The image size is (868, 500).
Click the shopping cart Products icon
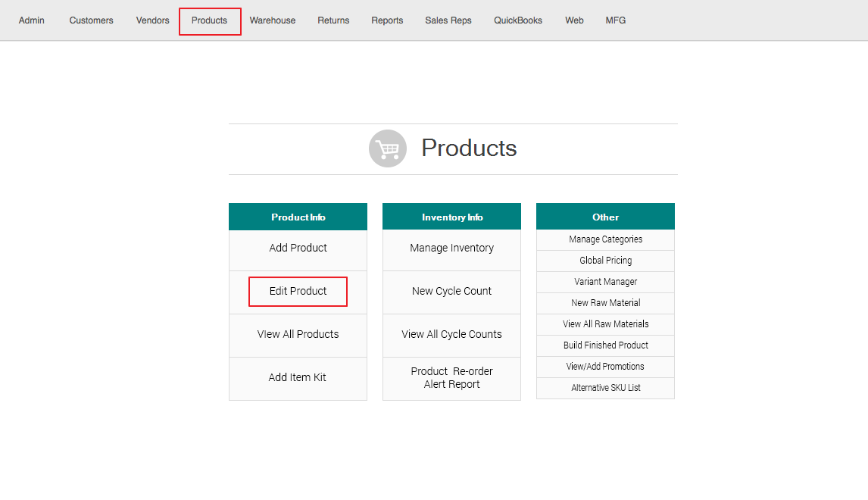(x=387, y=148)
